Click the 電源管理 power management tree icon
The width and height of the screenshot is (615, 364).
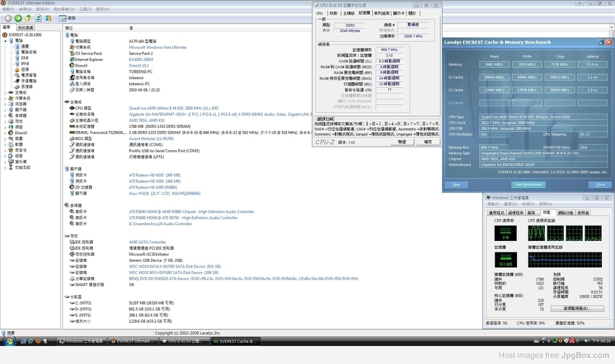coord(17,75)
